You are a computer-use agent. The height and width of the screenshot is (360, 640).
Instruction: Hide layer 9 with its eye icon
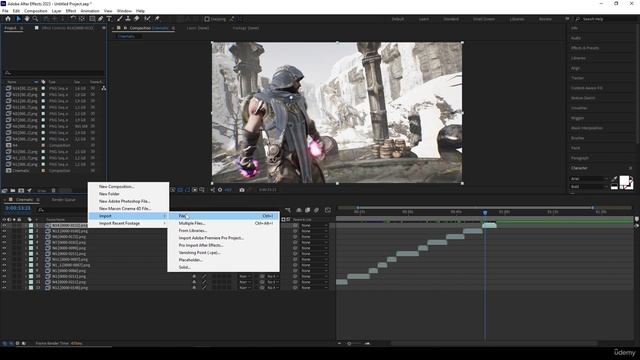coord(4,271)
